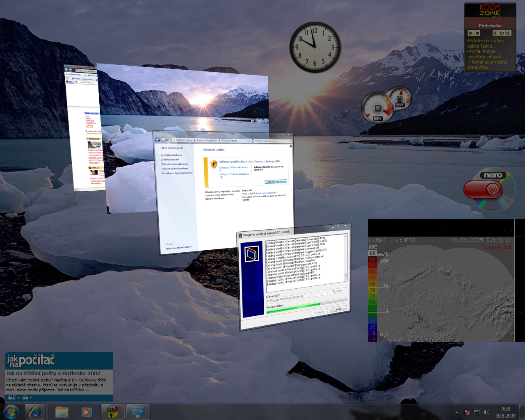Click the jak na počítač gadget logo
The height and width of the screenshot is (420, 525).
[x=31, y=361]
